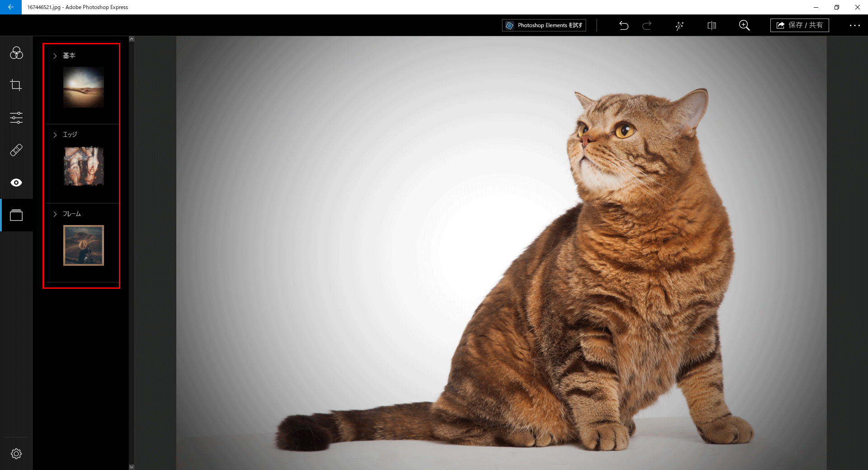The width and height of the screenshot is (868, 470).
Task: Click the zoom magnifier icon
Action: [744, 26]
